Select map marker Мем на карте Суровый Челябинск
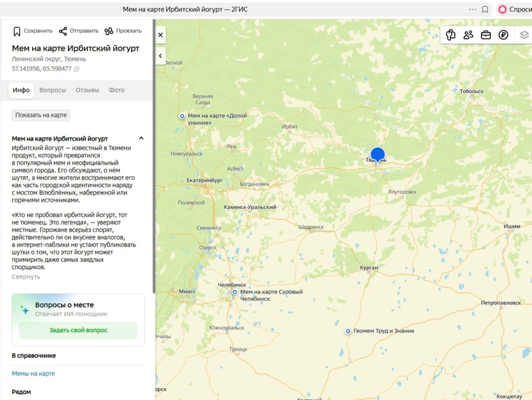 tap(235, 292)
